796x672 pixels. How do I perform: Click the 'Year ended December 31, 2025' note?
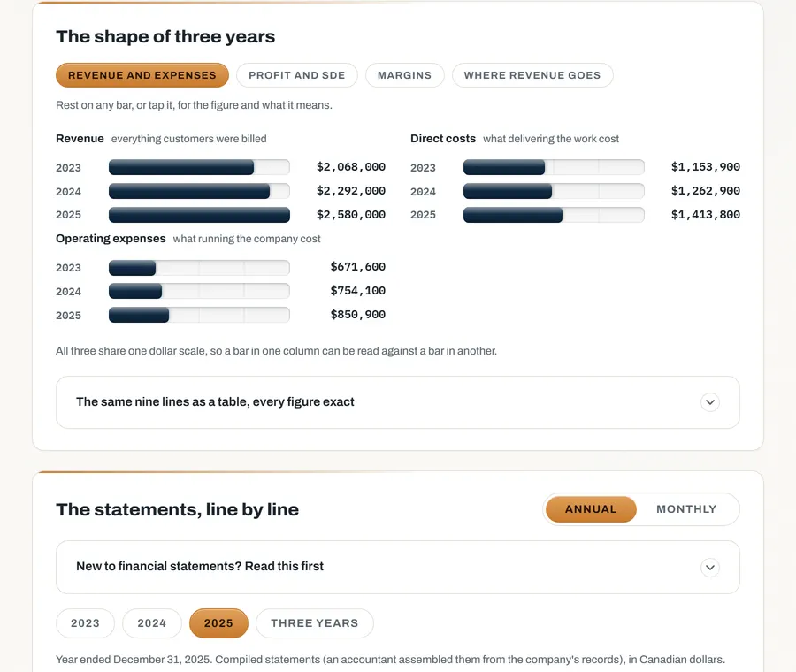click(390, 660)
